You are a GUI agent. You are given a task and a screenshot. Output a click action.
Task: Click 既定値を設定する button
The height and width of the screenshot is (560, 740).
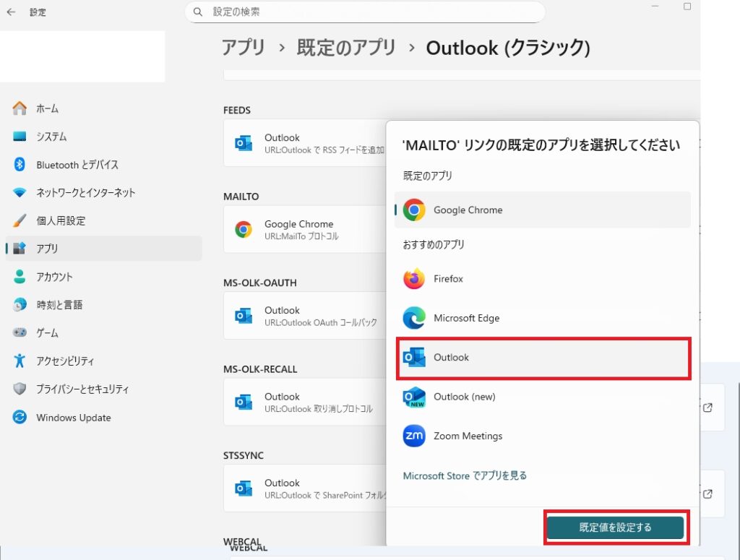(615, 527)
